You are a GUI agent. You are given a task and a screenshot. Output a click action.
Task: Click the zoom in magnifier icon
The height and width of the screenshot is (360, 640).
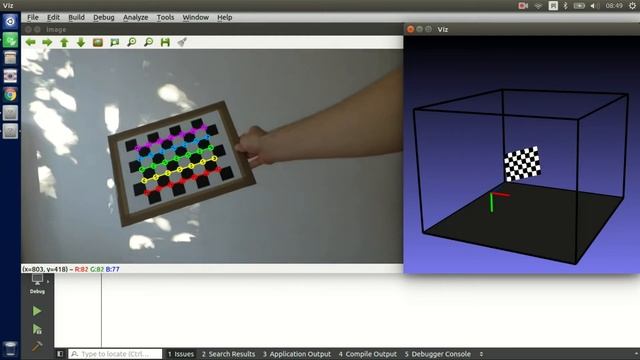131,42
